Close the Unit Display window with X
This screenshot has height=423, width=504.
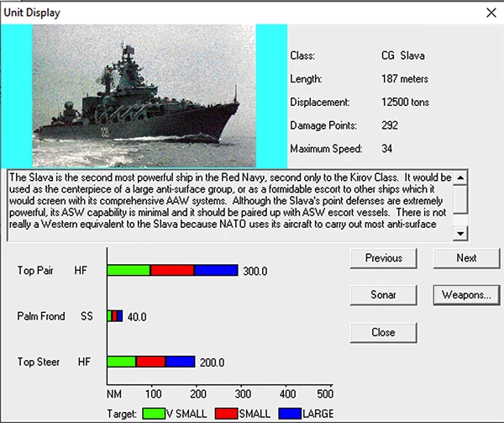[x=491, y=13]
